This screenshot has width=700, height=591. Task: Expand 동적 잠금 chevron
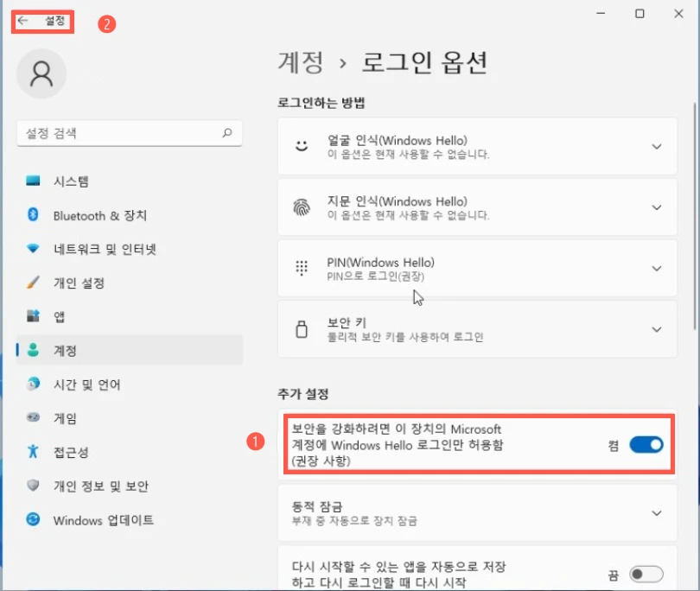[656, 513]
